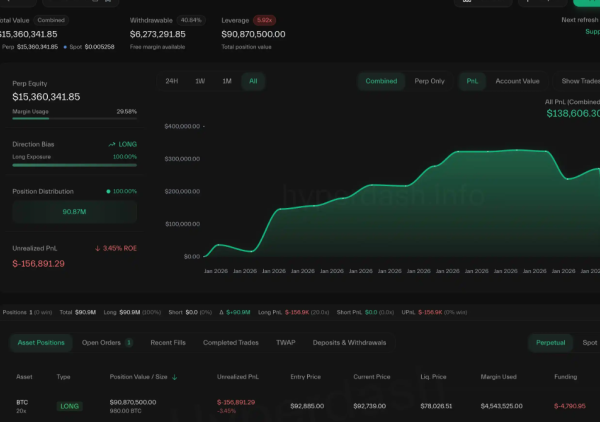Click the LONG trend arrow icon
Viewport: 600px width, 422px height.
pyautogui.click(x=111, y=145)
